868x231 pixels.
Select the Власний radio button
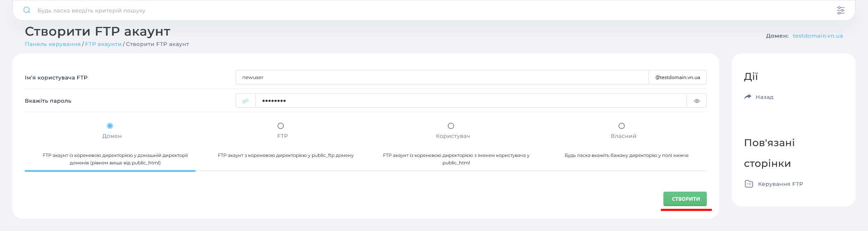622,126
